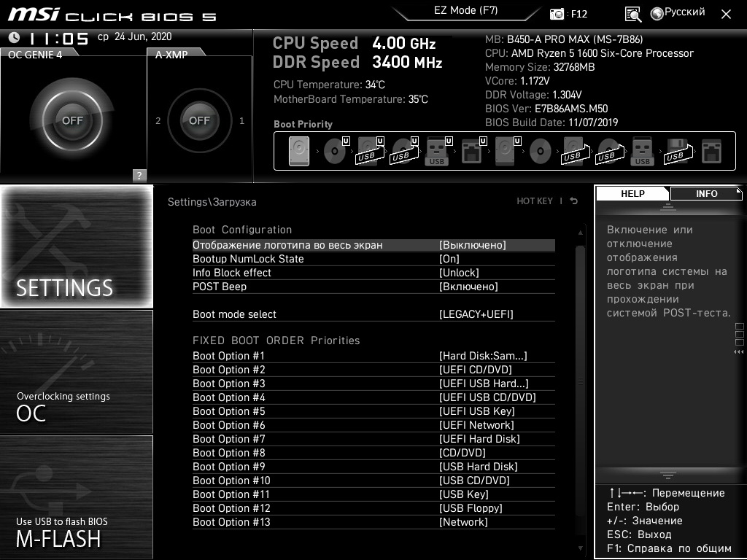747x560 pixels.
Task: Choose the UEFI USB Key boot icon
Action: (x=438, y=151)
